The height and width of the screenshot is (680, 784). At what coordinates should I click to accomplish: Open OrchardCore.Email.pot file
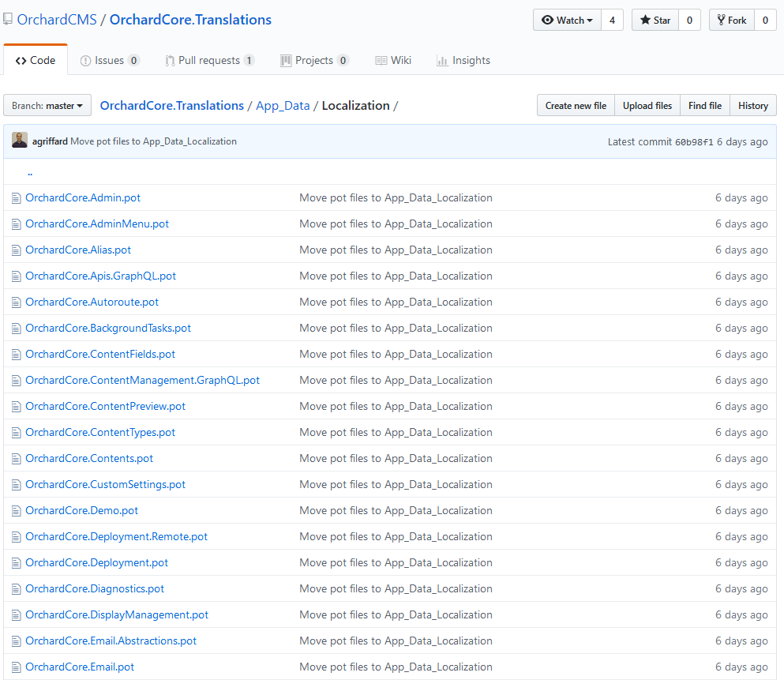pyautogui.click(x=80, y=667)
